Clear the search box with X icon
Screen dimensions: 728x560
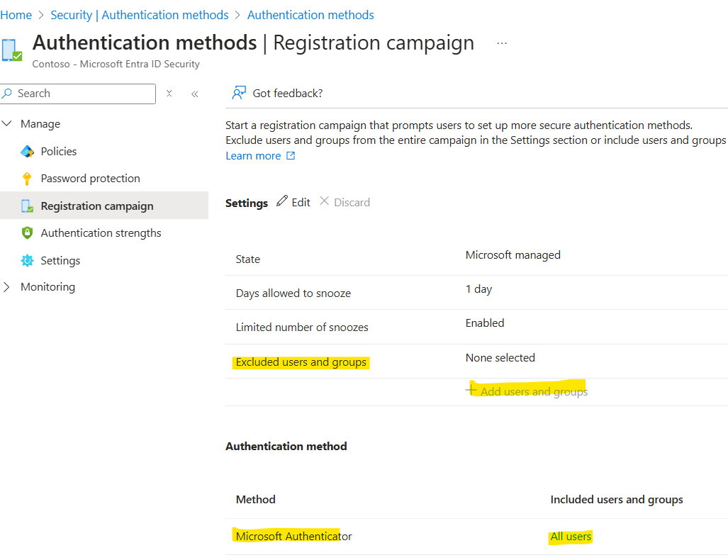click(169, 94)
